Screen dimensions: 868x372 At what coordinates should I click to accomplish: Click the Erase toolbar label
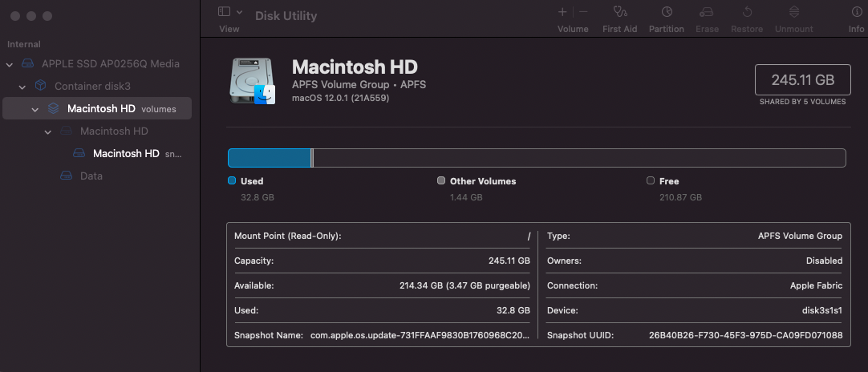pyautogui.click(x=707, y=29)
